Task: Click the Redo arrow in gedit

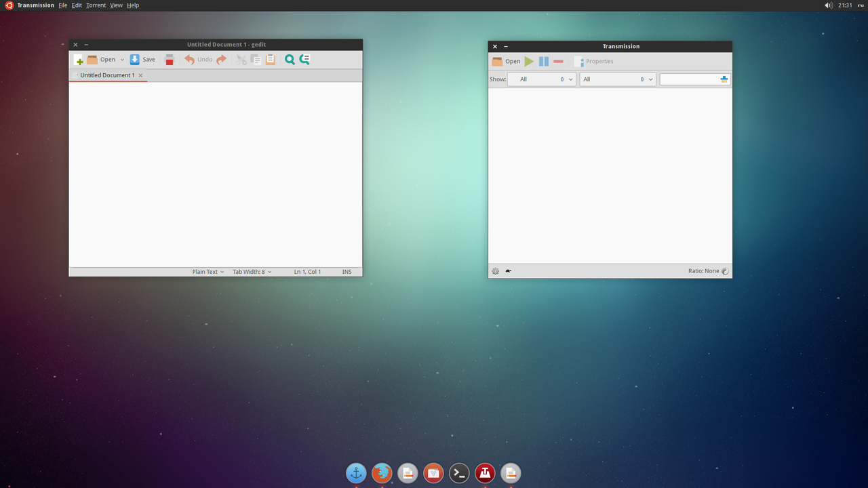Action: tap(221, 60)
